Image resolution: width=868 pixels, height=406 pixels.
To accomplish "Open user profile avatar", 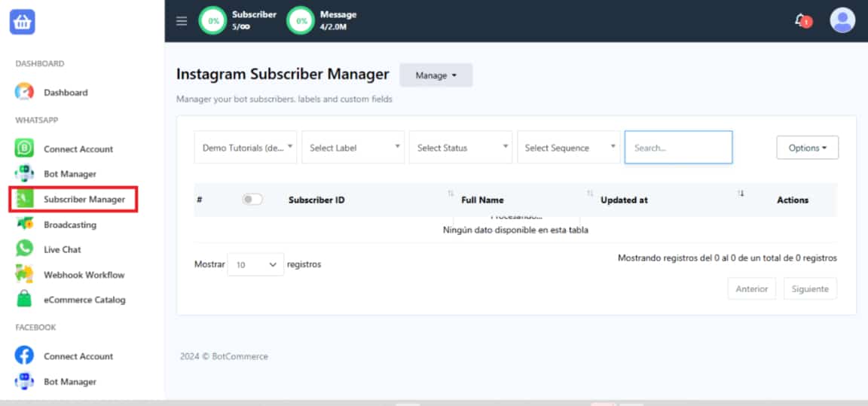I will point(842,20).
